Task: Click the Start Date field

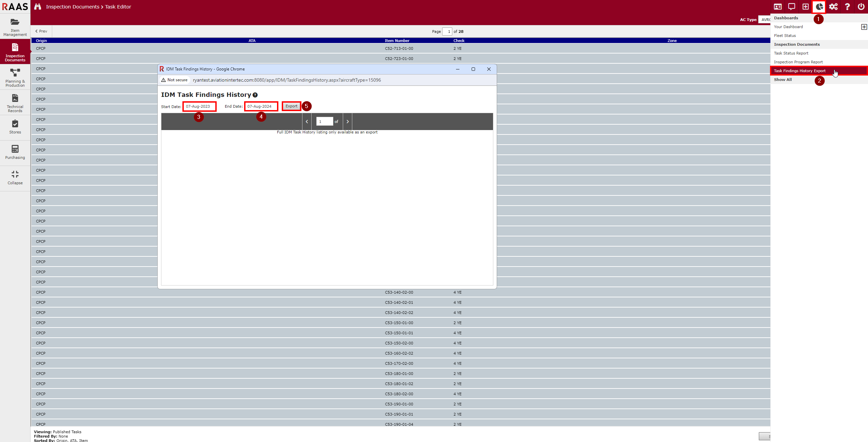Action: (199, 106)
